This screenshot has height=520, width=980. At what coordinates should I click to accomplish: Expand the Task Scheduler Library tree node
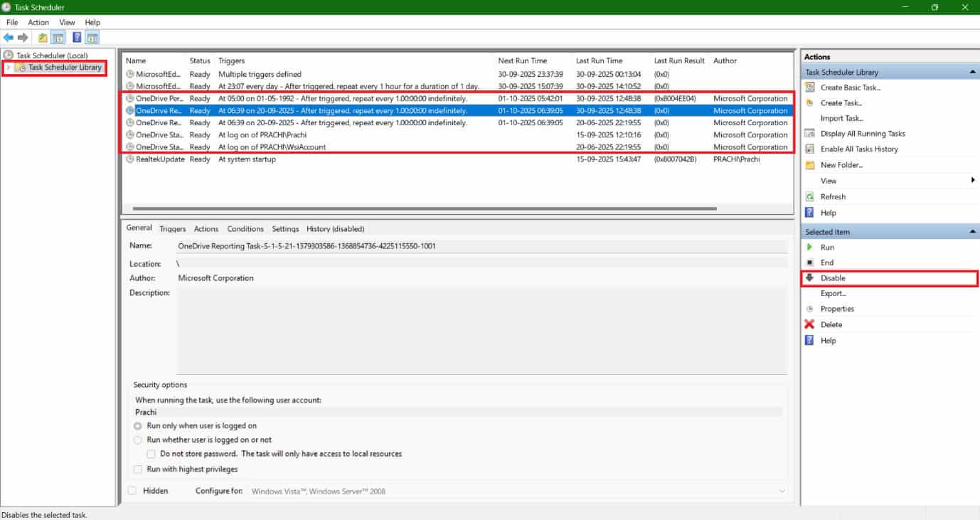9,68
